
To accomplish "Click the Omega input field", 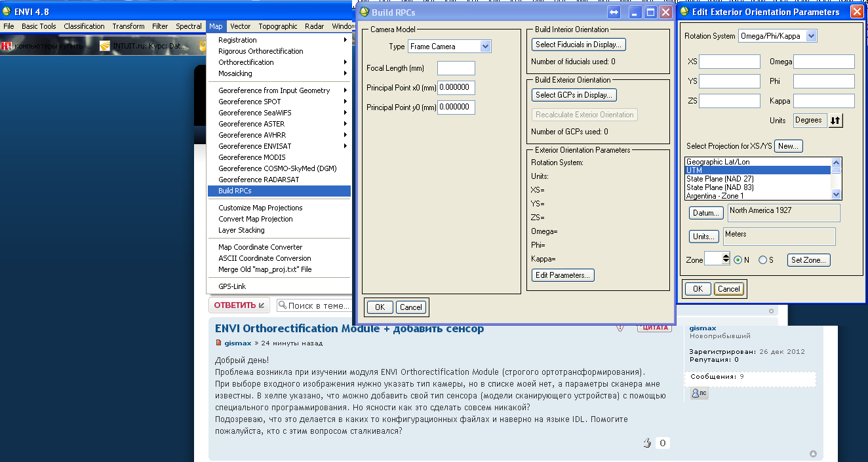I will coord(824,62).
